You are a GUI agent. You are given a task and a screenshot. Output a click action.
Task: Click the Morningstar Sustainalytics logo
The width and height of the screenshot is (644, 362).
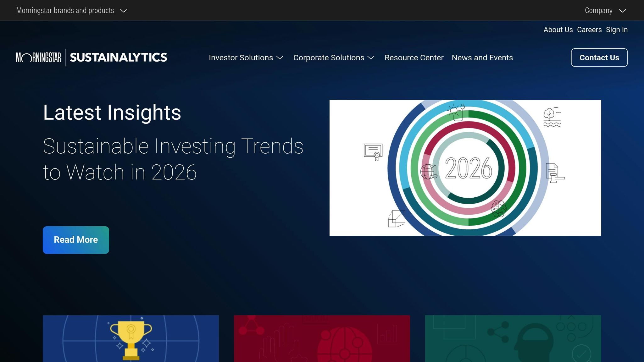pyautogui.click(x=91, y=58)
